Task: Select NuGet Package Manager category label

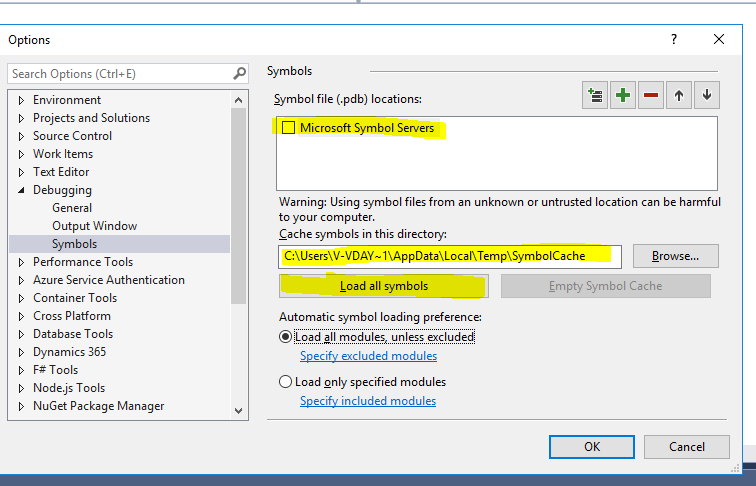Action: click(98, 406)
